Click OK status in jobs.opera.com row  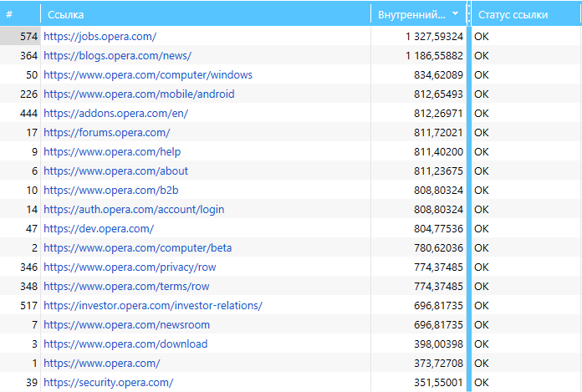[x=482, y=36]
